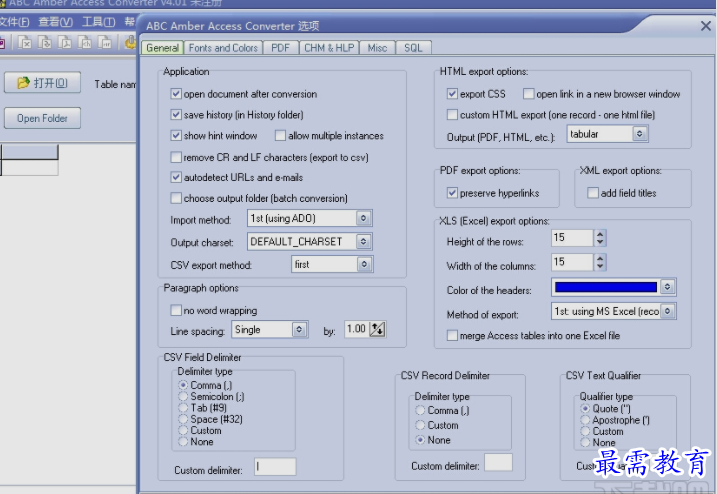Click the yellow options icon in the main toolbar
Screen dimensions: 717x494
(x=131, y=43)
